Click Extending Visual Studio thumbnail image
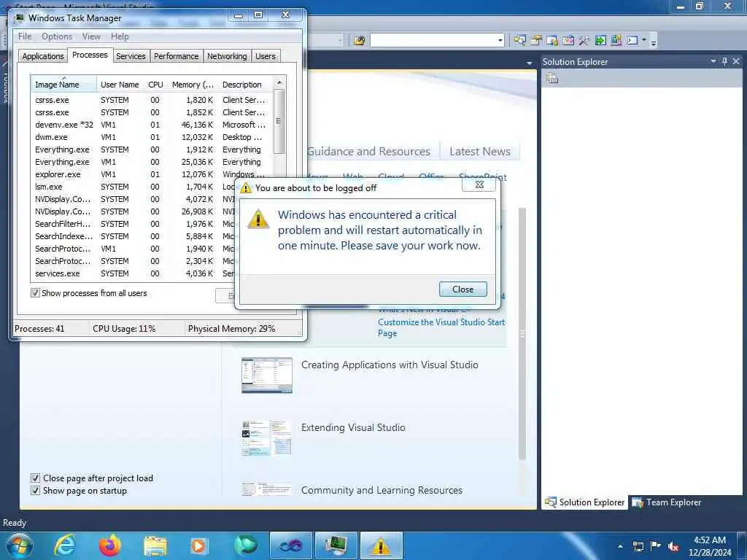The width and height of the screenshot is (747, 560). coord(267,437)
